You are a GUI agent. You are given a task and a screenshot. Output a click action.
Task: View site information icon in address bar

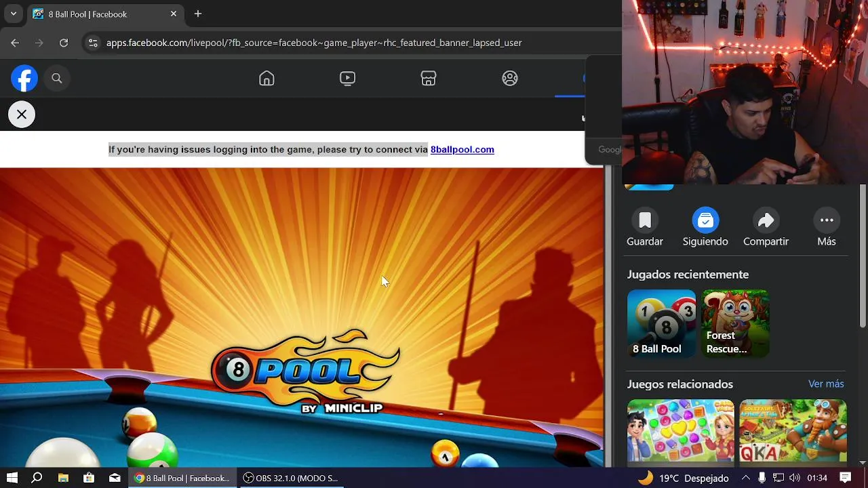pos(93,43)
